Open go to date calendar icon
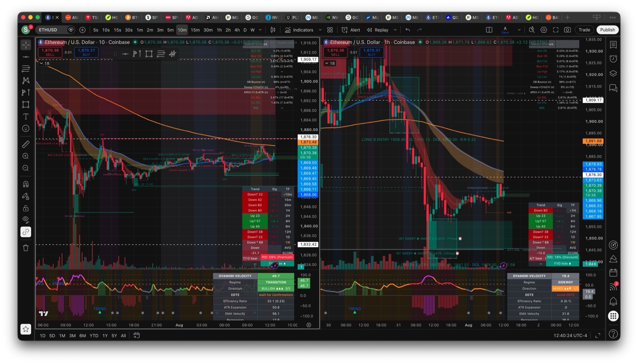The image size is (638, 364). click(136, 335)
